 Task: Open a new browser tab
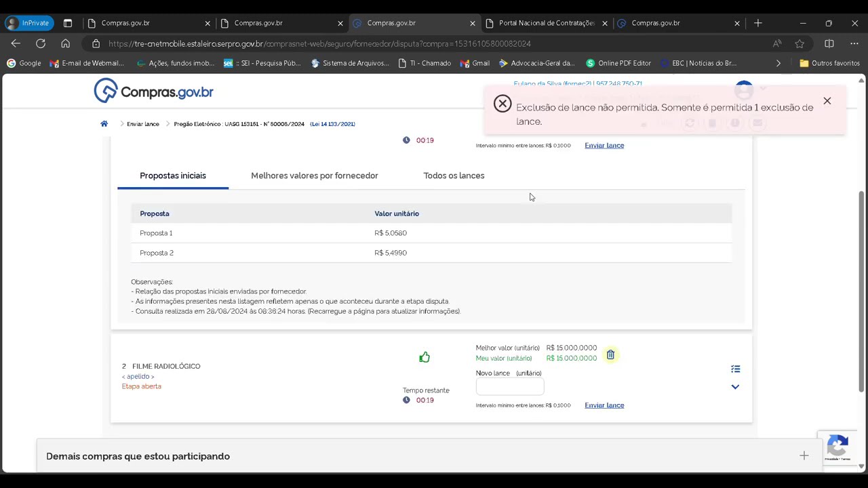tap(758, 23)
